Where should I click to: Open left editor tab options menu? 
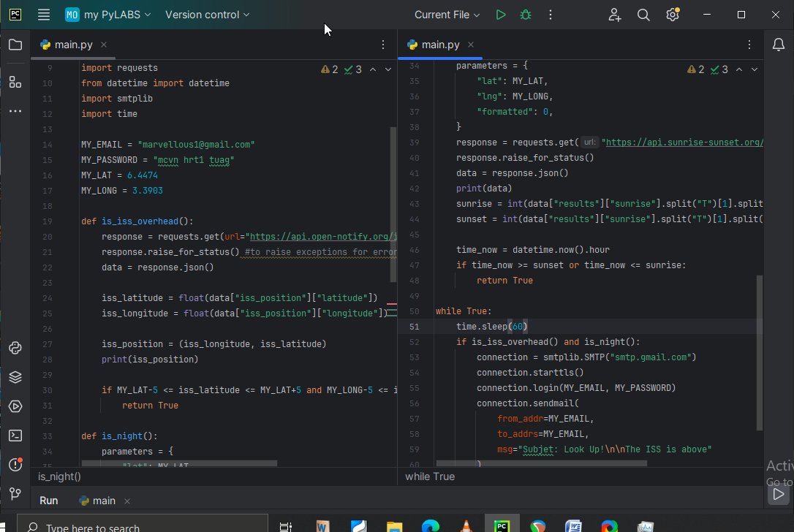tap(383, 45)
